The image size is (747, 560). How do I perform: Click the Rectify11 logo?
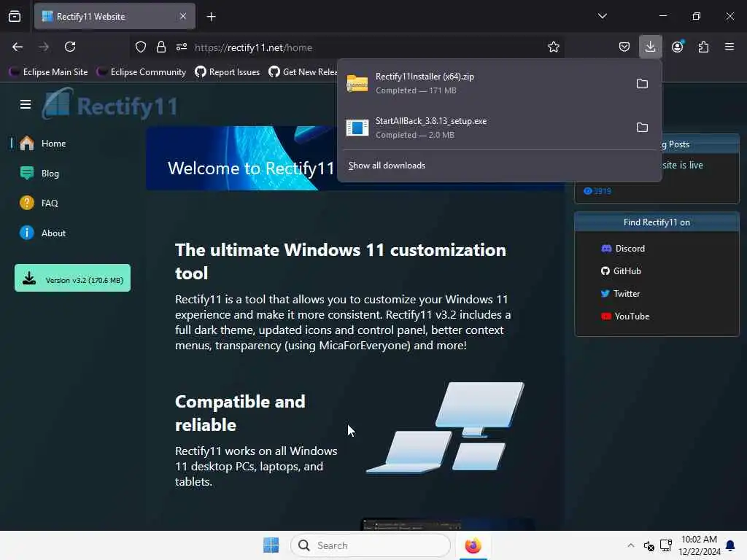[x=111, y=104]
